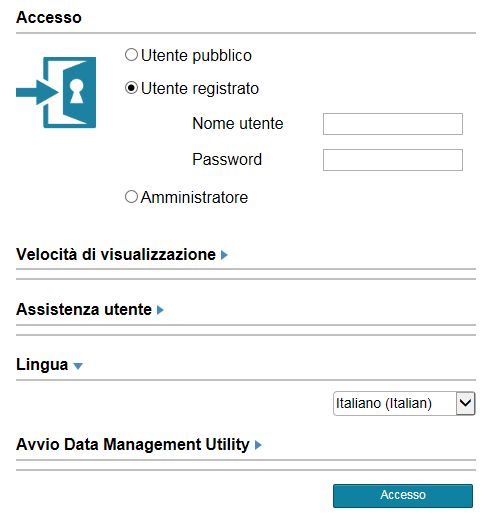Focus the Password input field

click(x=393, y=160)
